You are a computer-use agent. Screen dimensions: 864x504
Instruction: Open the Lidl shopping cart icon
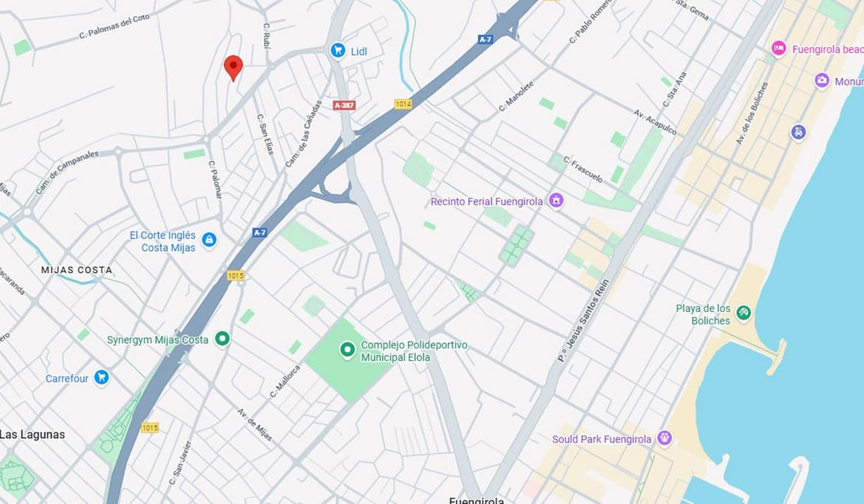[337, 51]
